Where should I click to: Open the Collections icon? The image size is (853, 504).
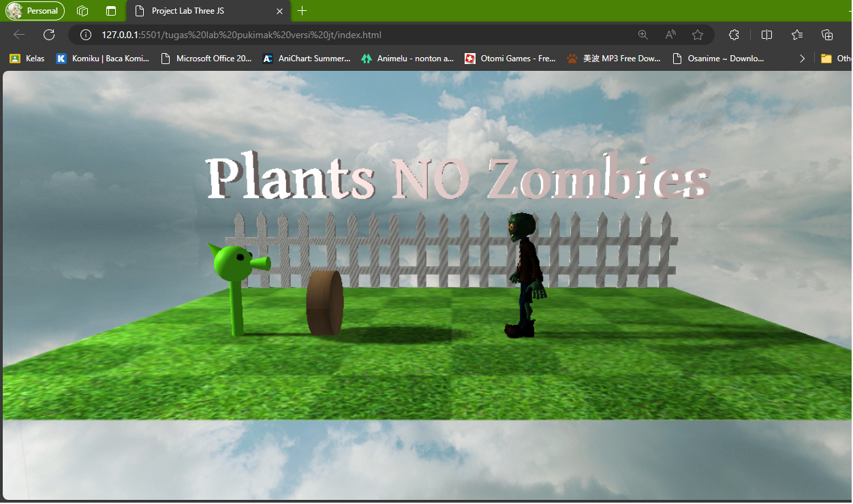pyautogui.click(x=827, y=35)
